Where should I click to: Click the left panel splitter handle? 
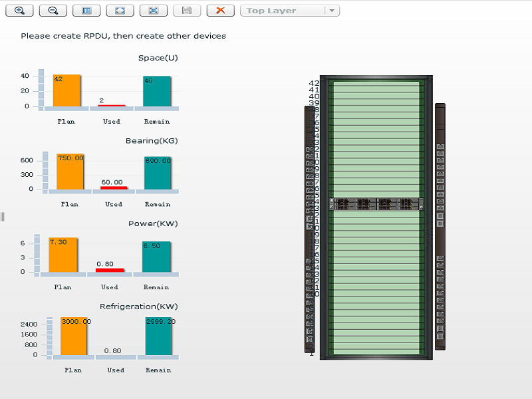click(x=3, y=217)
